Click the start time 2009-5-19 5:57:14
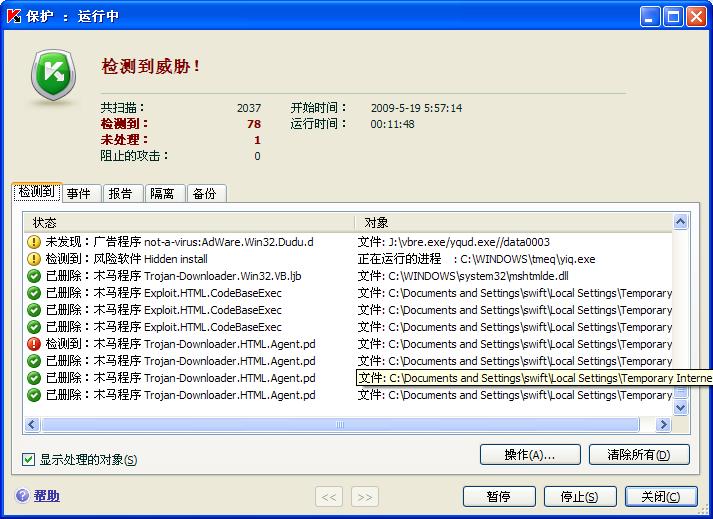 (416, 108)
